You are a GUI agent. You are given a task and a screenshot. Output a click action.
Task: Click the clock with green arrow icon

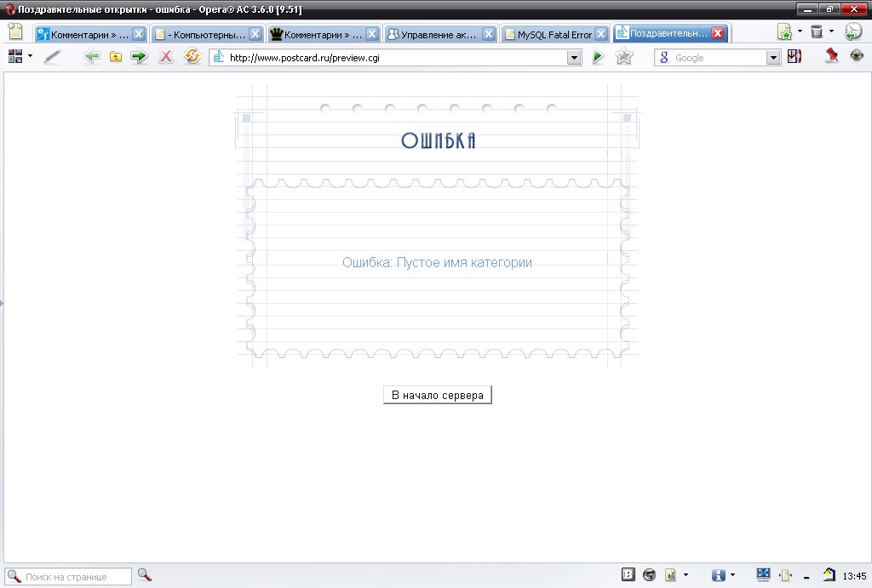click(852, 31)
